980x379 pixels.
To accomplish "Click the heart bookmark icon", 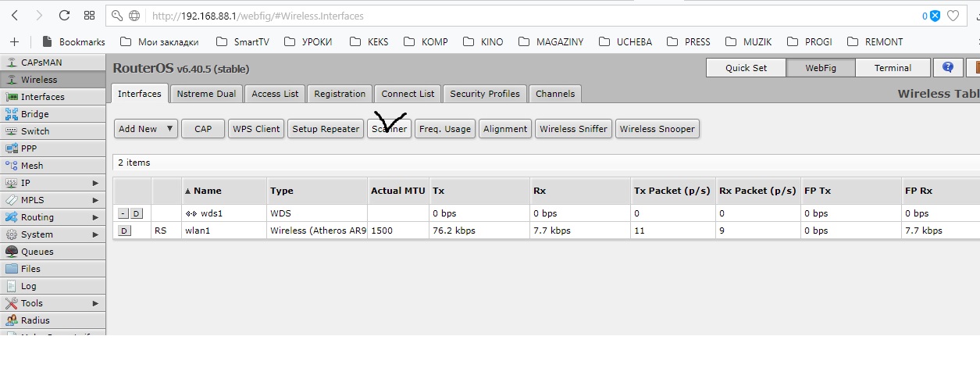I will tap(953, 16).
